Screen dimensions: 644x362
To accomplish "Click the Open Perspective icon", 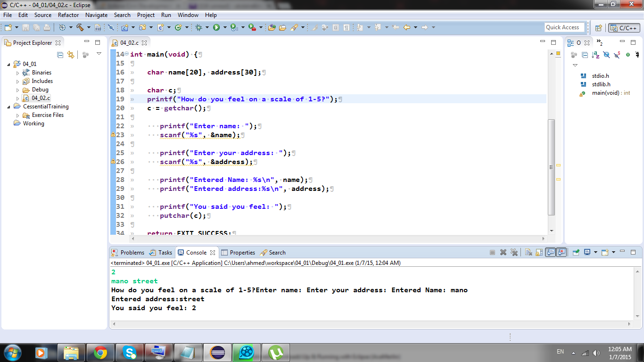I will pyautogui.click(x=598, y=28).
